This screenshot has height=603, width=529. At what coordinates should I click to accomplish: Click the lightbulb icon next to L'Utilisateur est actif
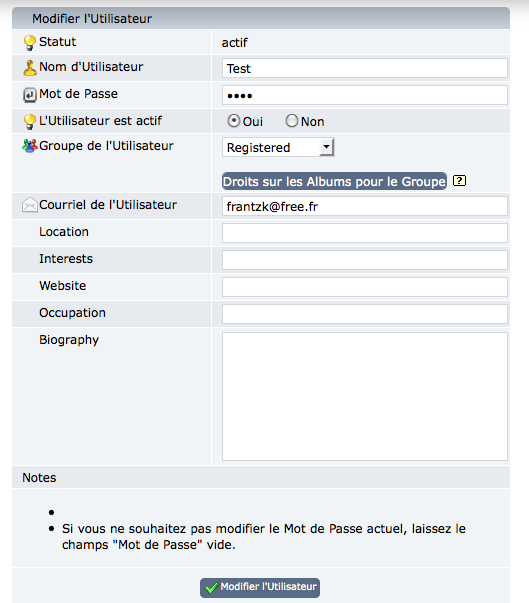30,122
